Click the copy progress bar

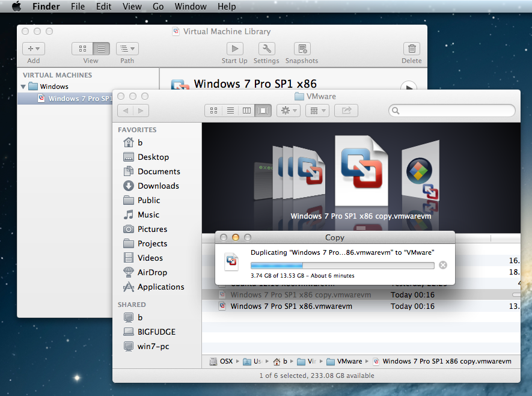[x=341, y=265]
